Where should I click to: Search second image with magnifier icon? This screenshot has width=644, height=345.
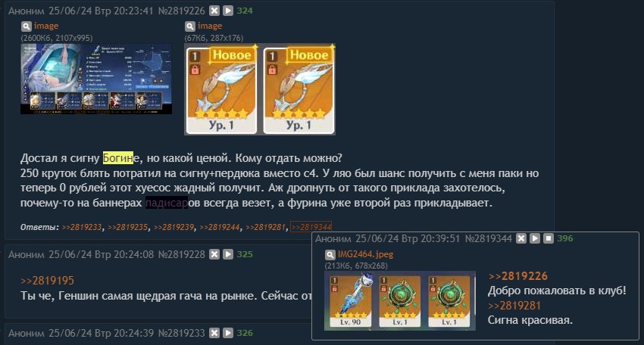tap(189, 26)
